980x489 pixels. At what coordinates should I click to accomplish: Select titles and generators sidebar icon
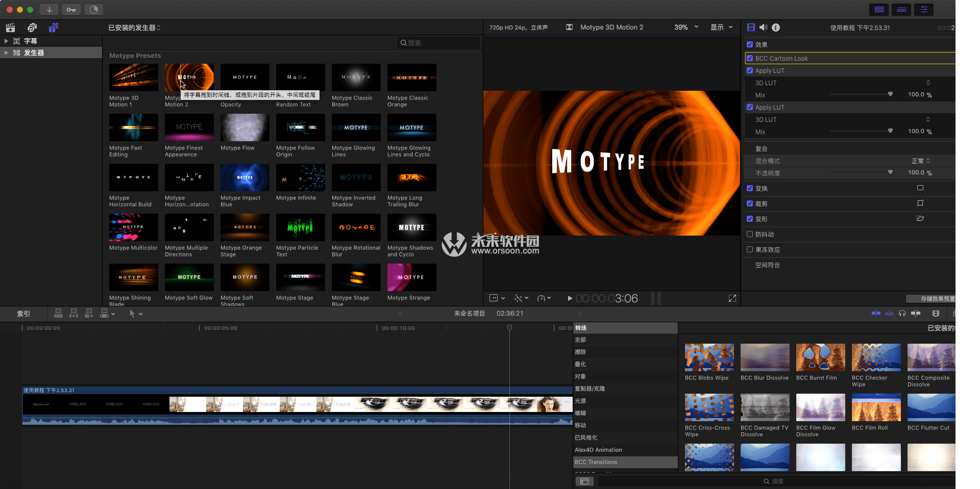point(54,28)
